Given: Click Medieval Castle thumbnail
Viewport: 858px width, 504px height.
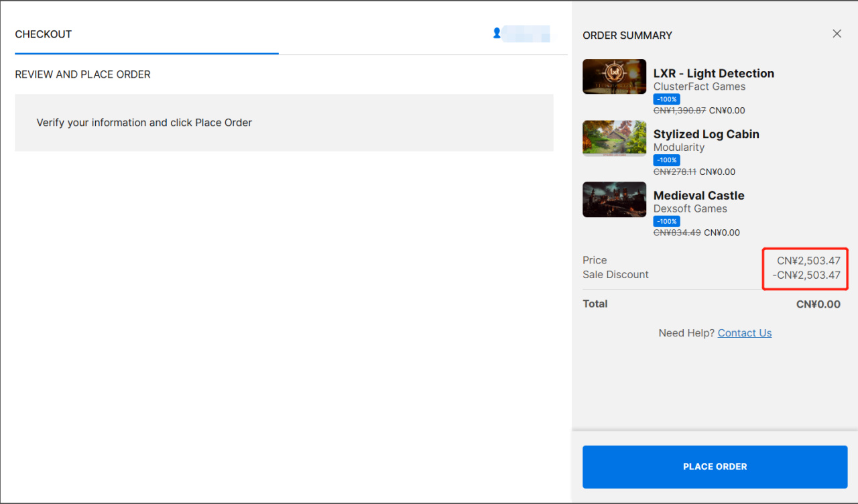Looking at the screenshot, I should point(614,199).
